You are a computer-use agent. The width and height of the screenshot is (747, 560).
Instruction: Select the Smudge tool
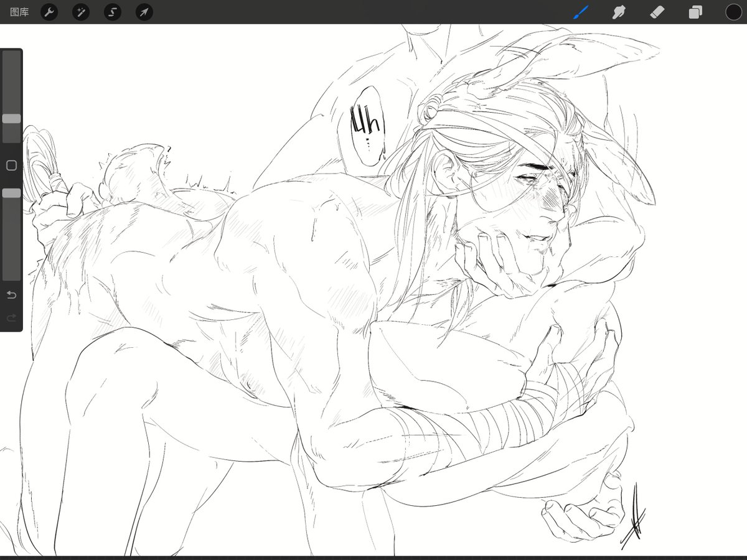[619, 12]
